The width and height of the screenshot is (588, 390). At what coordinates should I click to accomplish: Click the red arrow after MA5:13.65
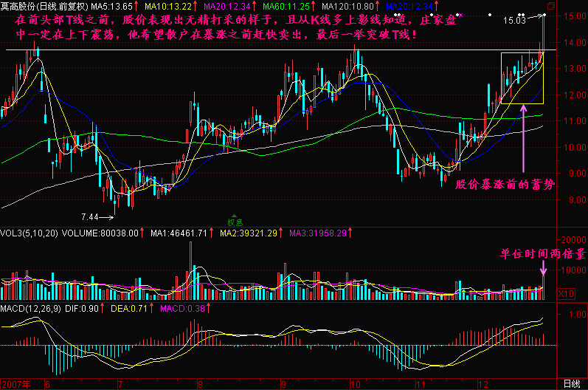[x=138, y=6]
